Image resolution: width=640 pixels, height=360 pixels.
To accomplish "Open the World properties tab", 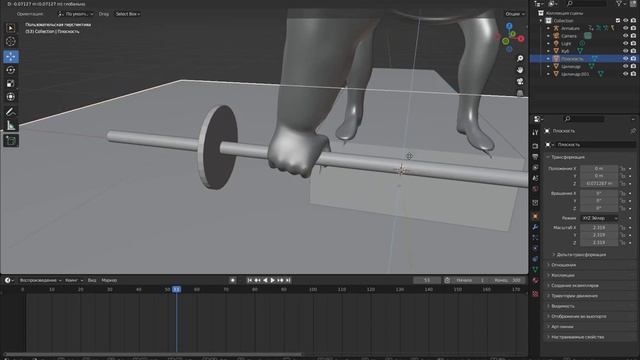I will click(536, 189).
